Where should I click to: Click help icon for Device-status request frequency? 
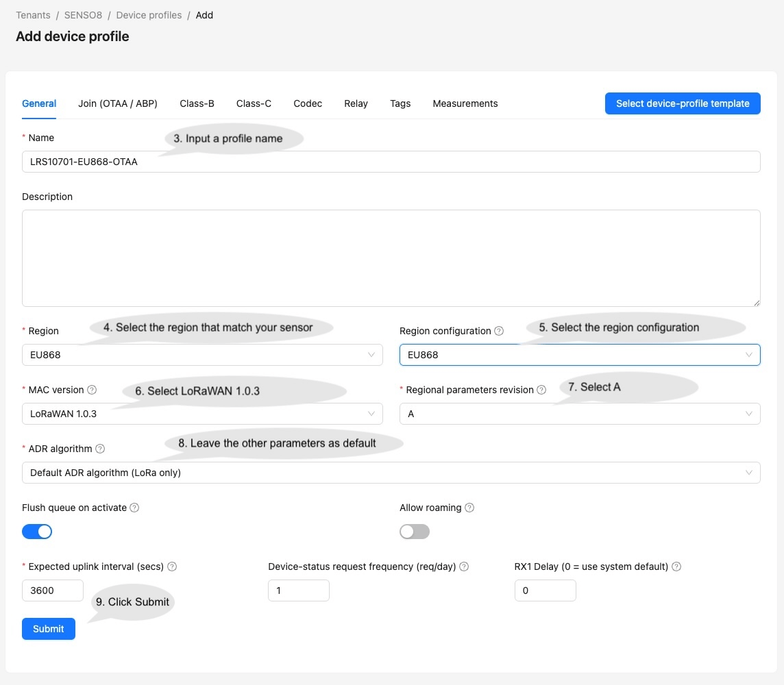pos(464,566)
